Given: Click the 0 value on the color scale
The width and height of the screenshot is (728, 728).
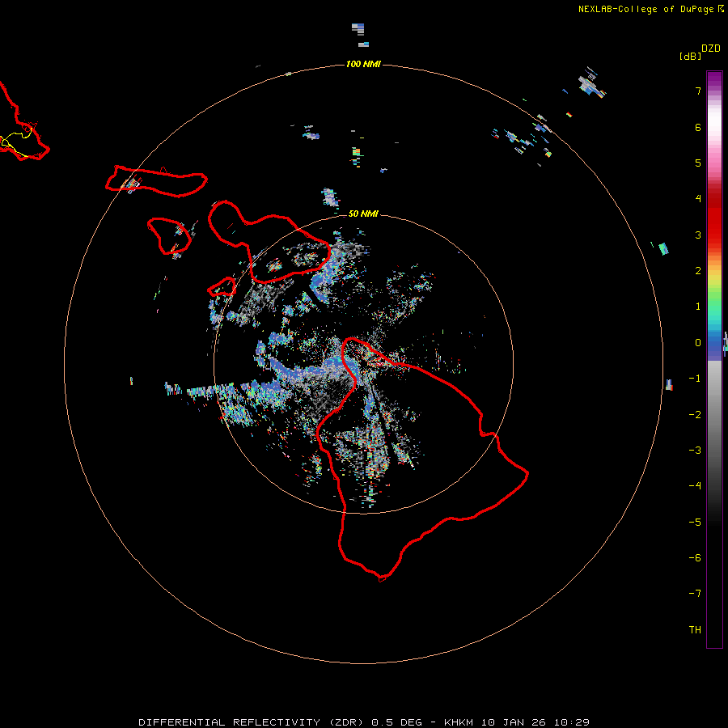Looking at the screenshot, I should 698,343.
